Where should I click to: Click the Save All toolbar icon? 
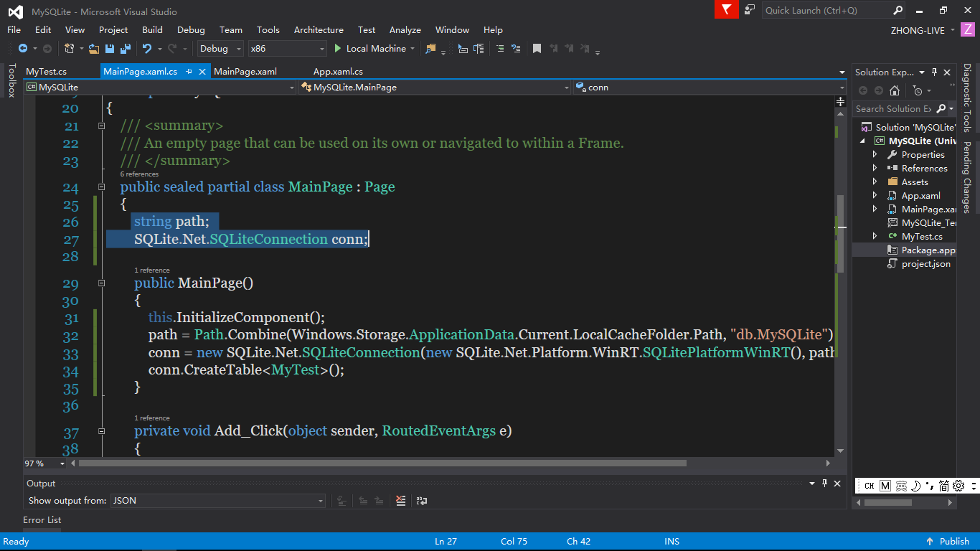click(125, 49)
